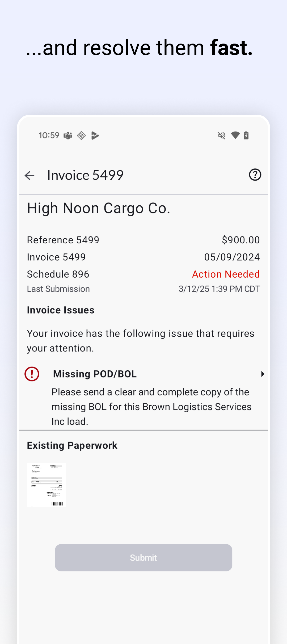
Task: Tap the back arrow icon
Action: (x=29, y=175)
